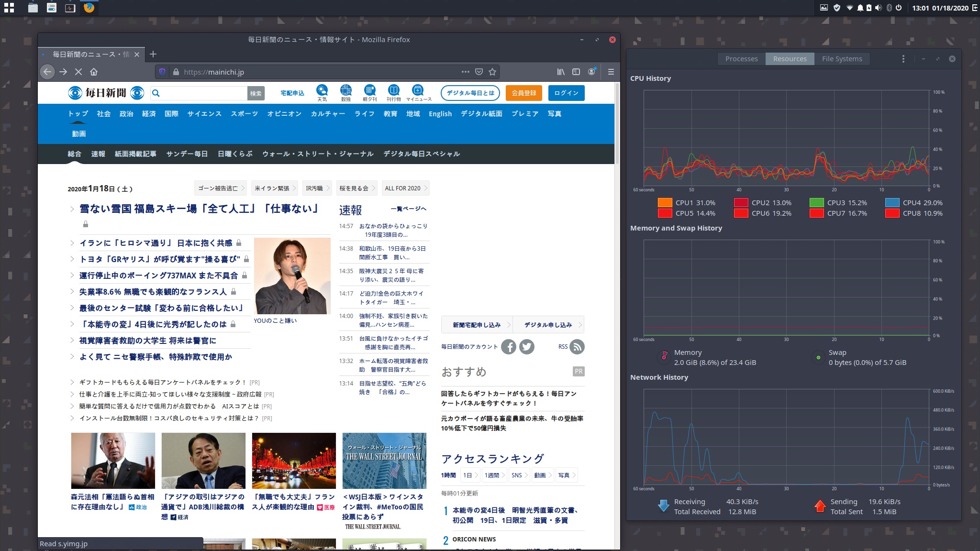Open headline 雪ない雪国 福島スキー場
The width and height of the screenshot is (980, 551).
199,209
